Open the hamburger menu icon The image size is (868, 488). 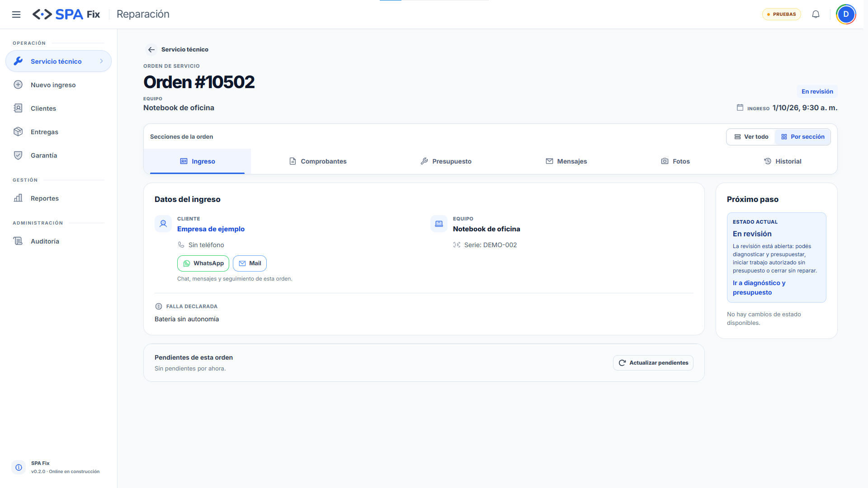point(16,14)
